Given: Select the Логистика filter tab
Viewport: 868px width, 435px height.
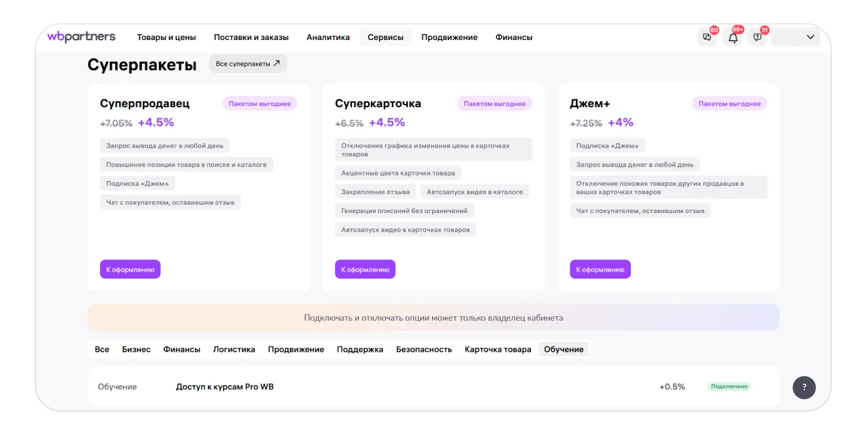Looking at the screenshot, I should coord(234,349).
